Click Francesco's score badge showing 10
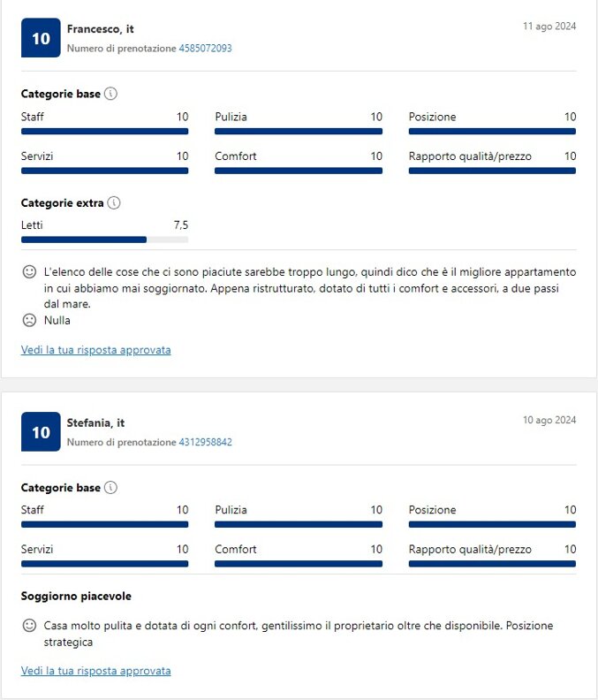 [x=41, y=38]
